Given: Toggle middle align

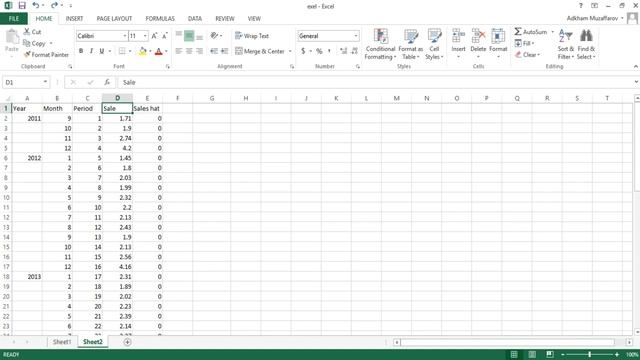Looking at the screenshot, I should click(x=189, y=36).
